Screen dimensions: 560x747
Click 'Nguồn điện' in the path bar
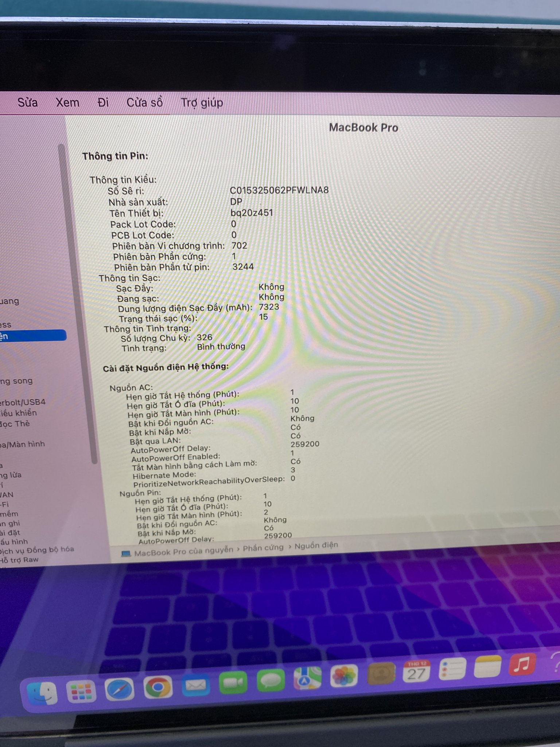[x=316, y=546]
